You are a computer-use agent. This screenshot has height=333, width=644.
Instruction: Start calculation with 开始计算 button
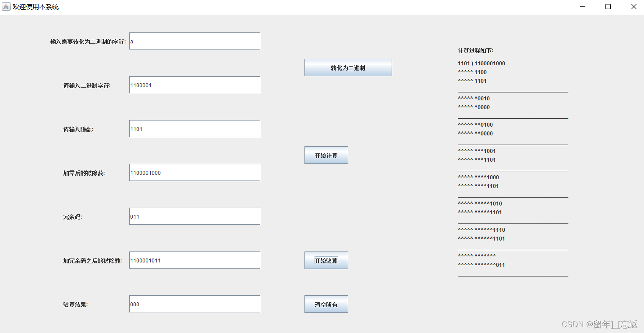(326, 155)
